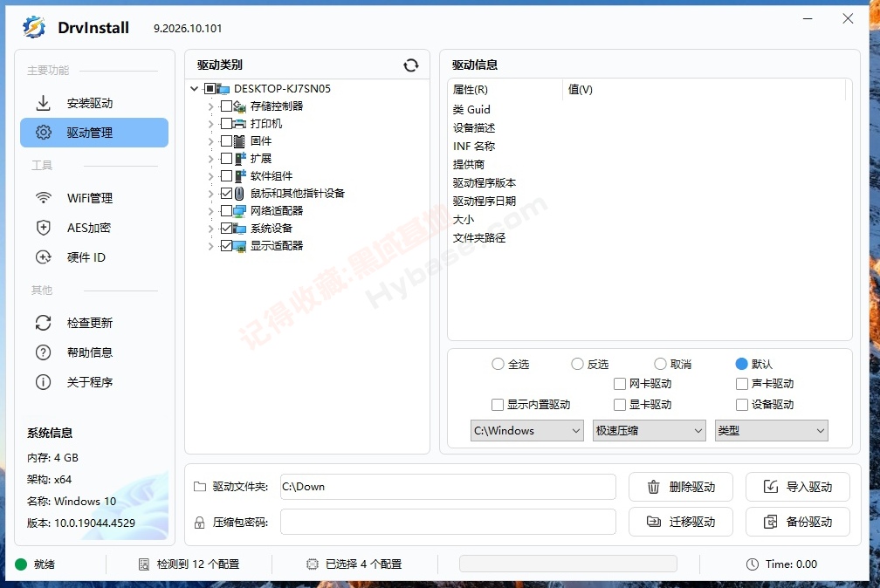Viewport: 880px width, 588px height.
Task: Uncheck the 系统设备 checkbox
Action: [x=227, y=229]
